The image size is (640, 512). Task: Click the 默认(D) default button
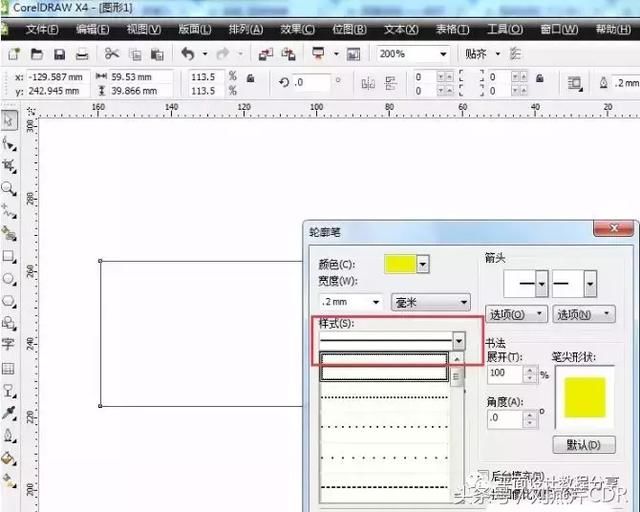(584, 445)
